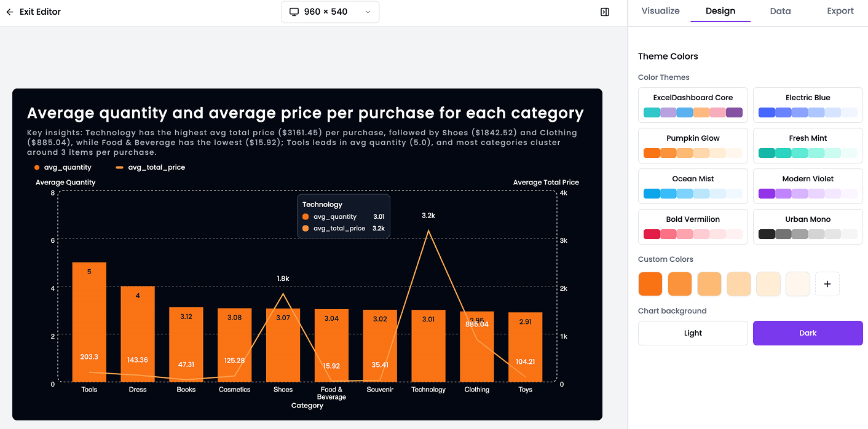This screenshot has width=868, height=429.
Task: Switch to the Data tab
Action: pyautogui.click(x=779, y=11)
